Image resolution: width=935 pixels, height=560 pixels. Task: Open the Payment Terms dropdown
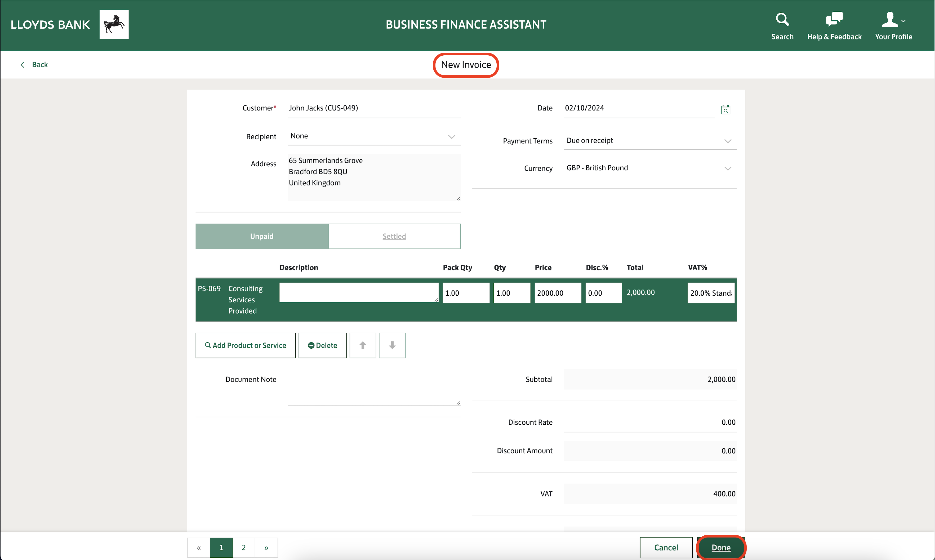tap(728, 141)
